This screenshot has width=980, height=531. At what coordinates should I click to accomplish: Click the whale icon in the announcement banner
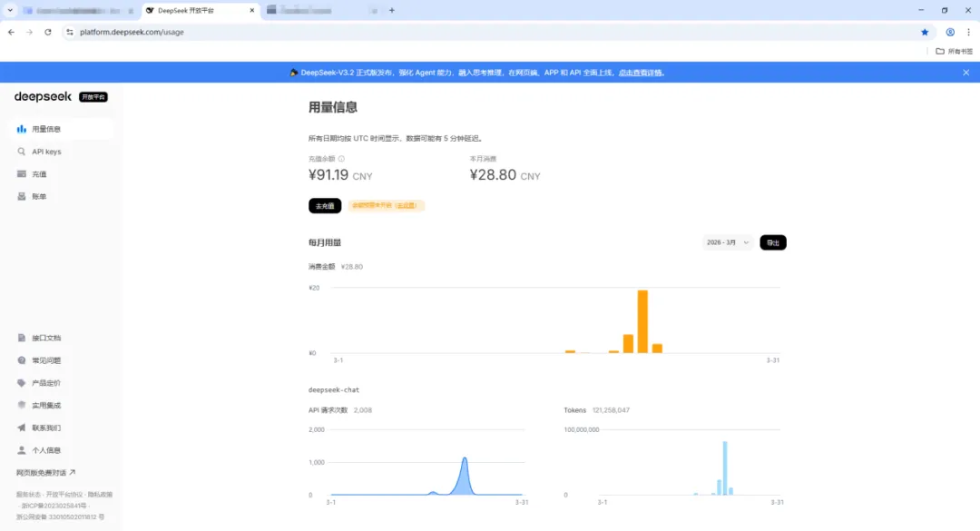click(x=293, y=73)
